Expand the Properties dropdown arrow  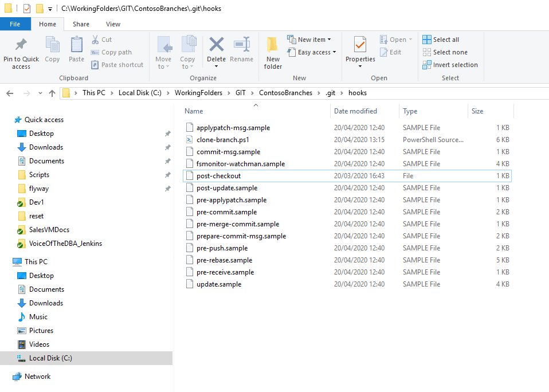click(x=360, y=66)
